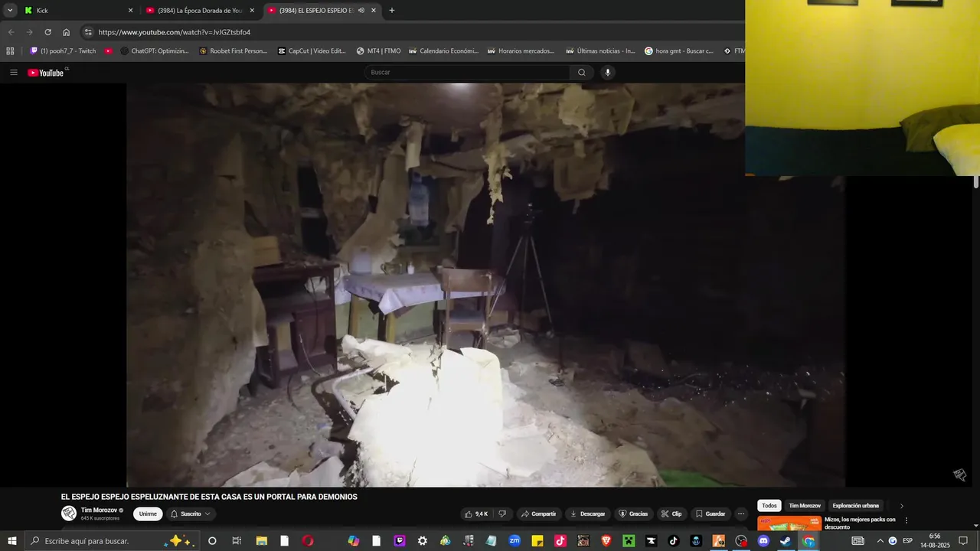The image size is (980, 551).
Task: Switch to La Época Dorada de YouTube tab
Action: [201, 11]
